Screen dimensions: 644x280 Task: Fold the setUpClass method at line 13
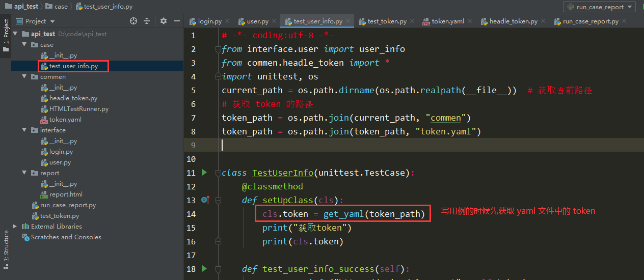coord(219,201)
